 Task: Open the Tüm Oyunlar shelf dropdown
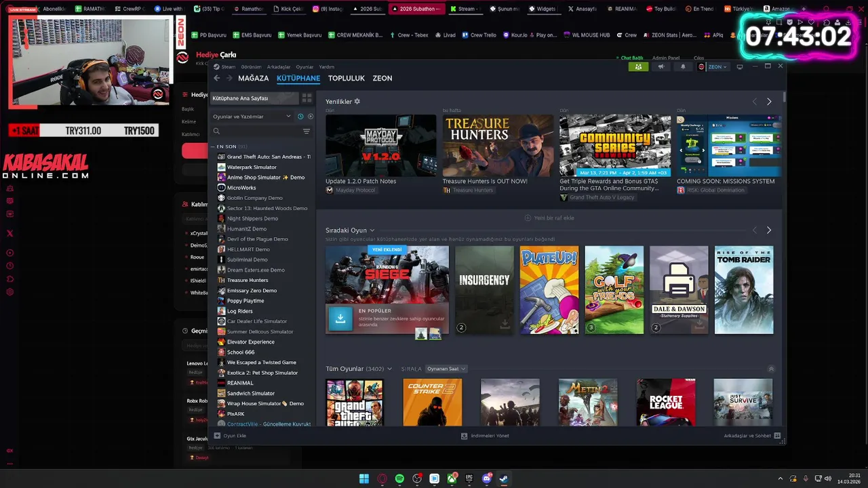[389, 369]
